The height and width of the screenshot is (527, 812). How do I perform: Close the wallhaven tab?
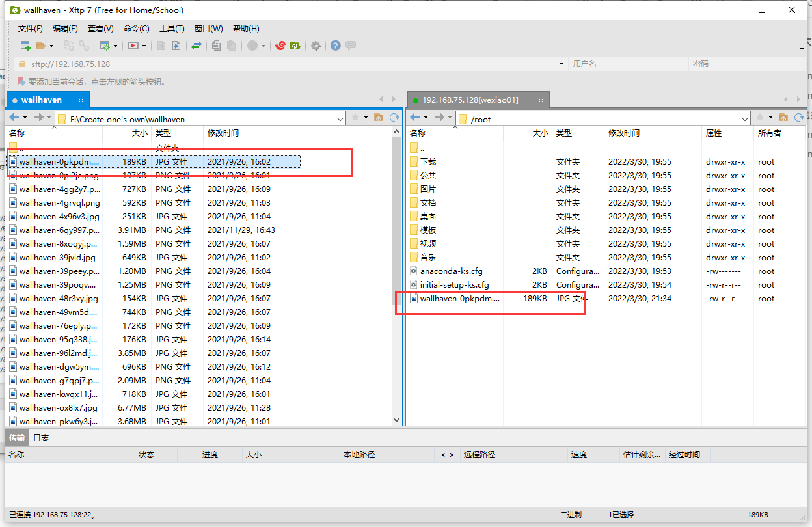[81, 100]
